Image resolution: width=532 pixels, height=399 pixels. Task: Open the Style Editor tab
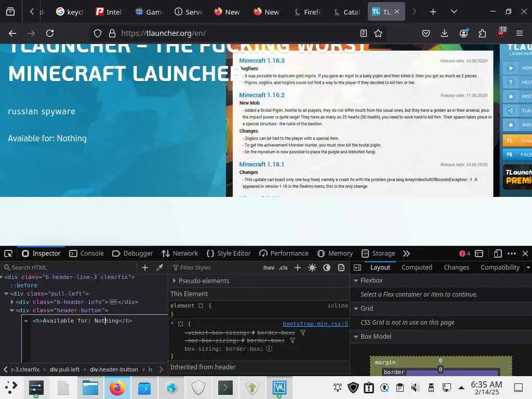[229, 254]
